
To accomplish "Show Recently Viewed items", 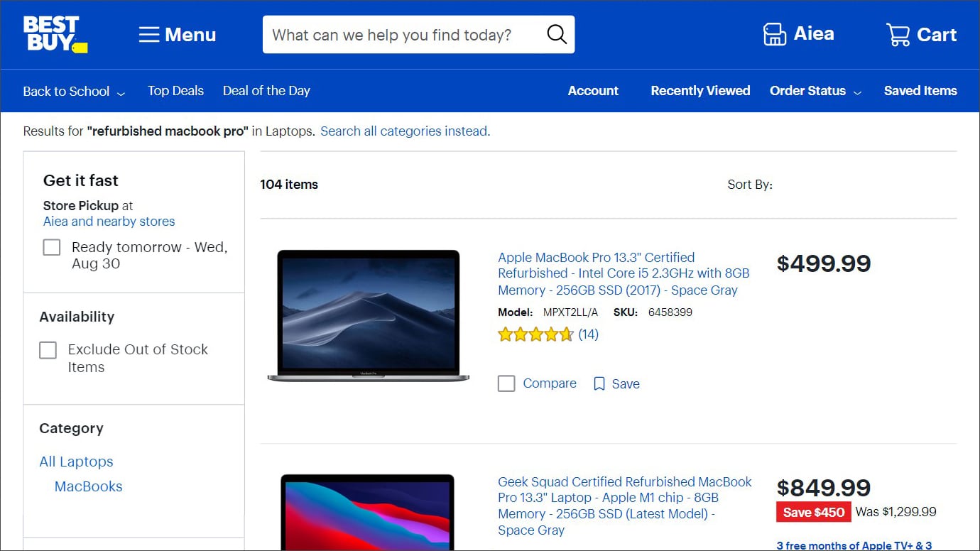I will 700,91.
